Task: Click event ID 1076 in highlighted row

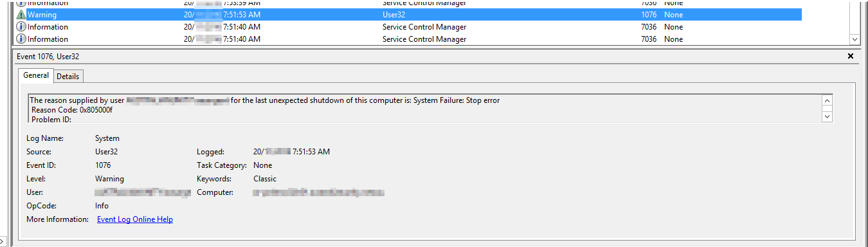Action: (649, 15)
